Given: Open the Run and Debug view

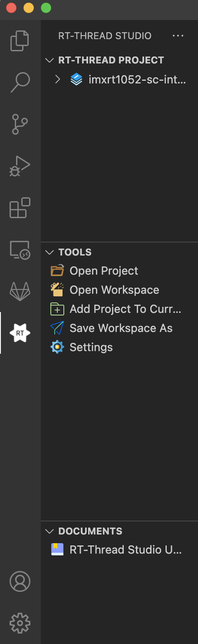Looking at the screenshot, I should 20,166.
